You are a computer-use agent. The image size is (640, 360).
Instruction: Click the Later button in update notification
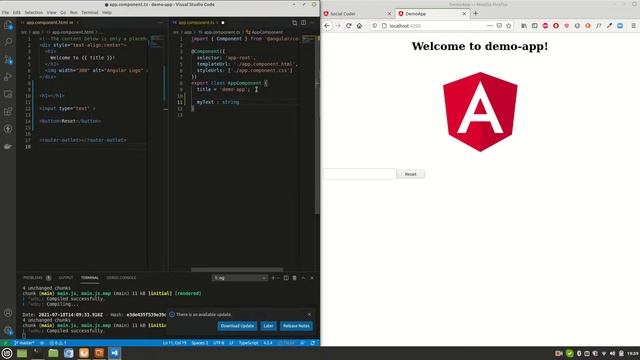click(268, 326)
